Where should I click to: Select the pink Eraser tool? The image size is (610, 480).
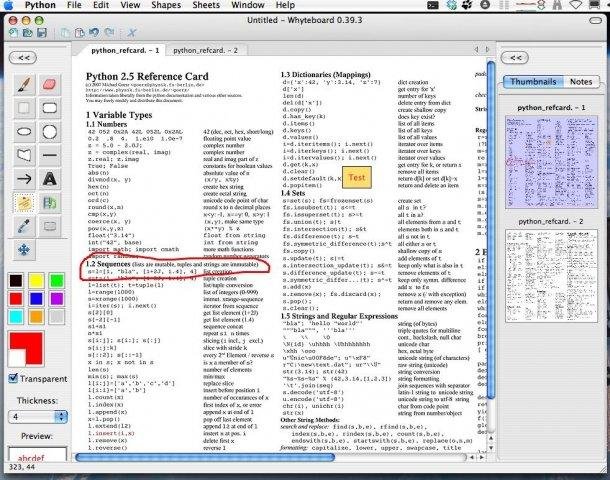[49, 84]
